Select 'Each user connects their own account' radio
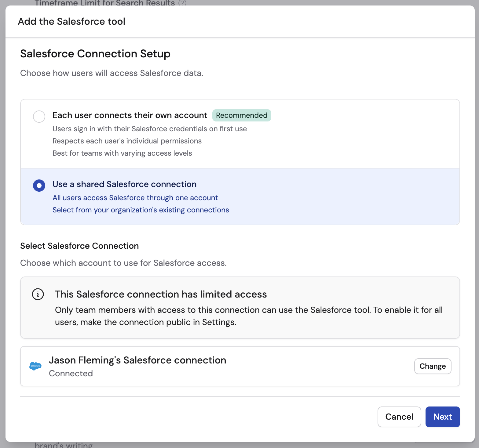Viewport: 479px width, 448px height. 39,116
